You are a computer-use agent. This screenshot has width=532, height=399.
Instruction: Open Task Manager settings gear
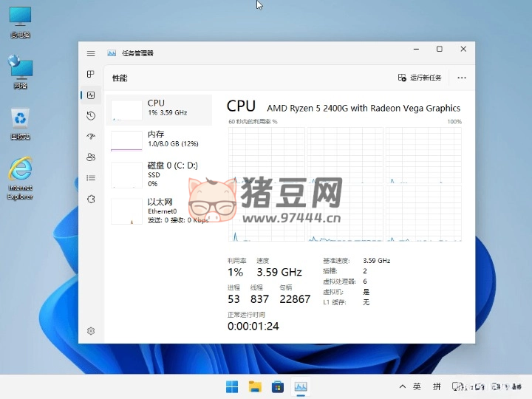point(91,331)
